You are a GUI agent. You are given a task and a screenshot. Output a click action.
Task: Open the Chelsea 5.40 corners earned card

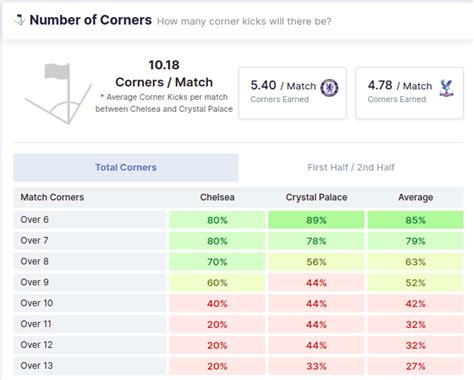(x=293, y=93)
